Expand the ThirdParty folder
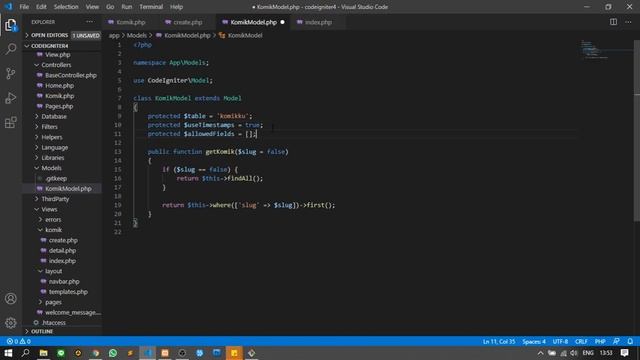Screen dimensions: 640x360 pyautogui.click(x=55, y=199)
